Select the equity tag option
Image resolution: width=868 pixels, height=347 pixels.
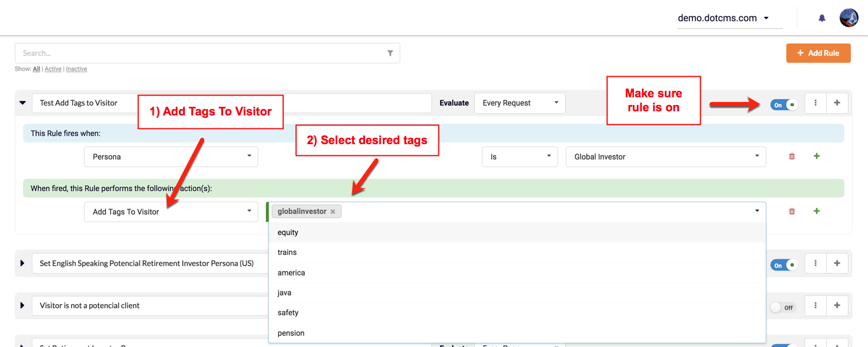tap(288, 233)
